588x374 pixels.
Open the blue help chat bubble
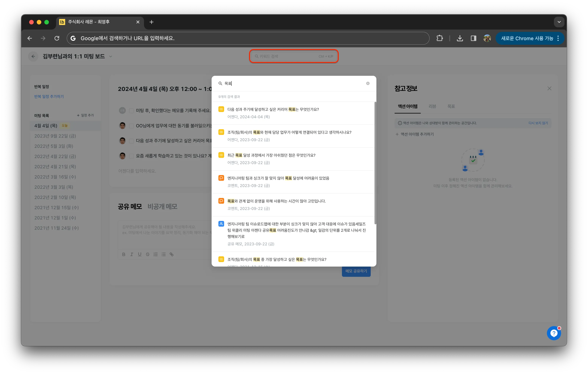pyautogui.click(x=554, y=333)
